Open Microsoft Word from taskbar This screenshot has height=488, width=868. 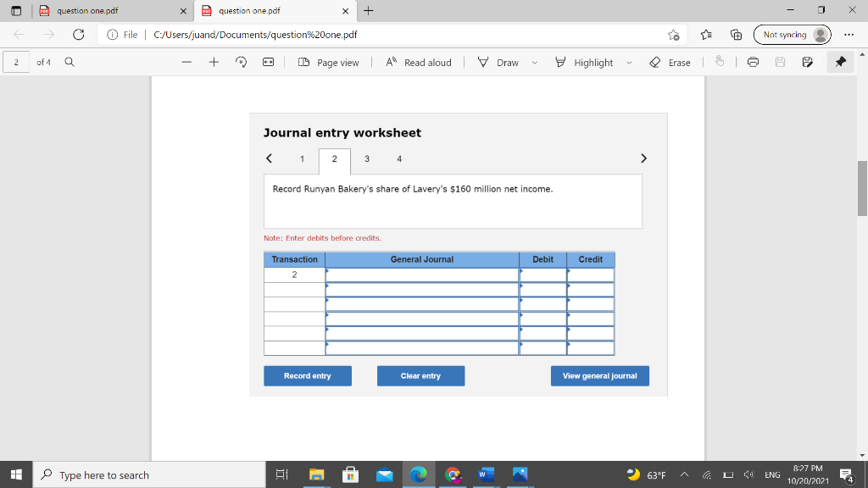pyautogui.click(x=486, y=474)
